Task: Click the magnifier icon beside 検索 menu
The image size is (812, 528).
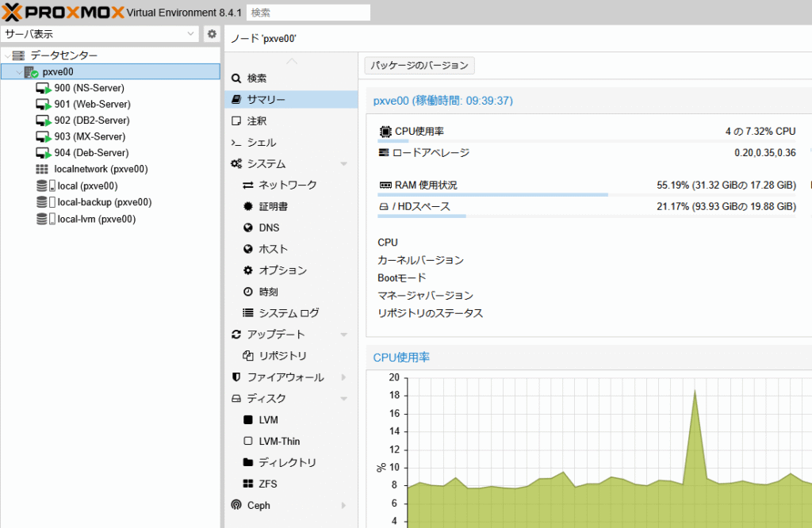Action: click(236, 78)
